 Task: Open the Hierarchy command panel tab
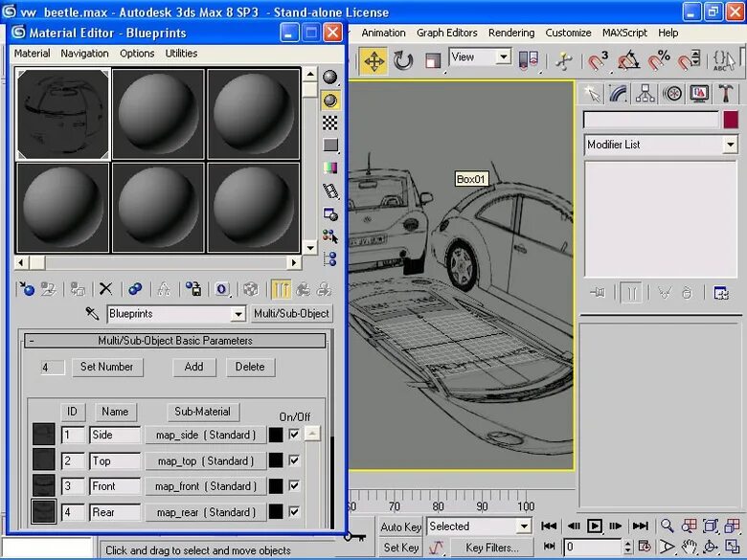pyautogui.click(x=645, y=94)
